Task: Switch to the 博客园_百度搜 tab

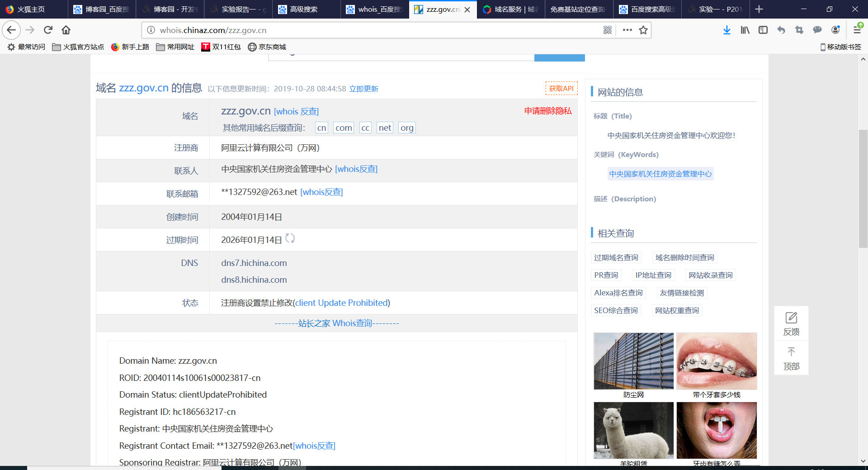Action: click(102, 9)
